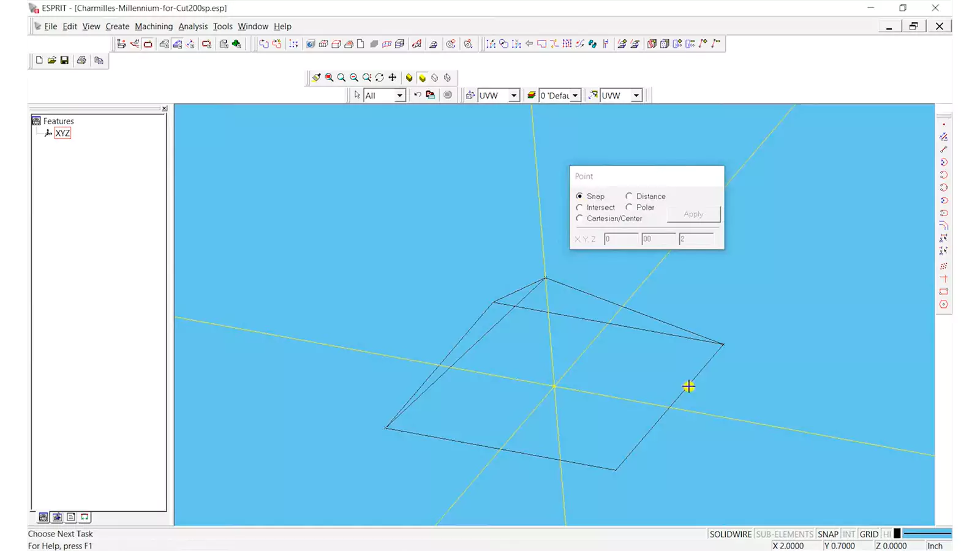The image size is (980, 551).
Task: Click the X coordinate field in Point dialog
Action: pyautogui.click(x=620, y=239)
